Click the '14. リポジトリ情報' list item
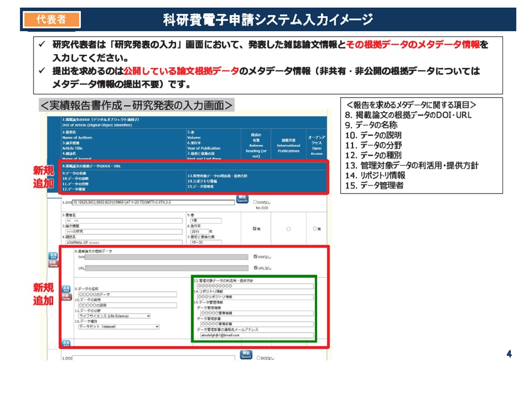Viewport: 532px width, 399px height. [x=375, y=175]
